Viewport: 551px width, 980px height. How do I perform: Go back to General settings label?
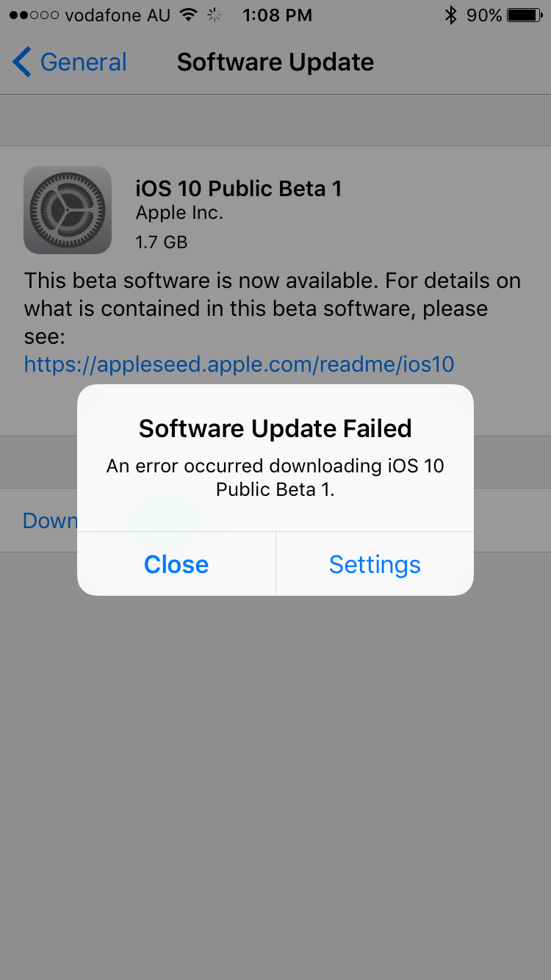(83, 62)
